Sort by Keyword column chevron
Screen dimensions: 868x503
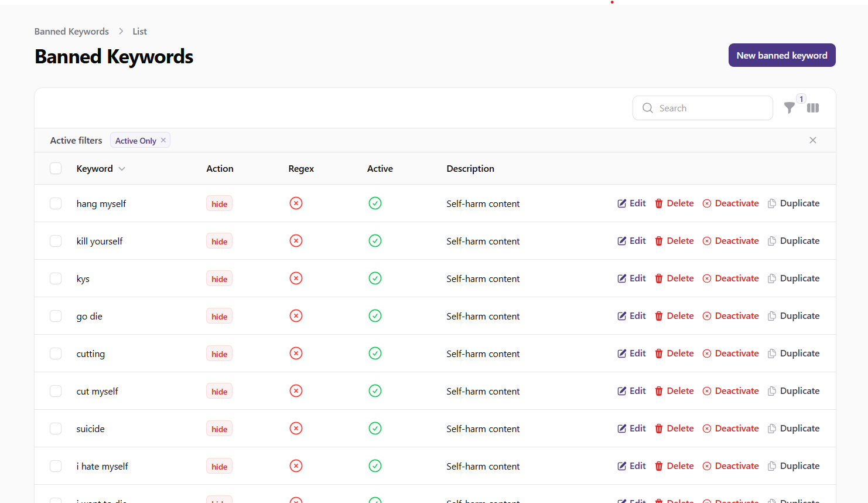(x=122, y=169)
